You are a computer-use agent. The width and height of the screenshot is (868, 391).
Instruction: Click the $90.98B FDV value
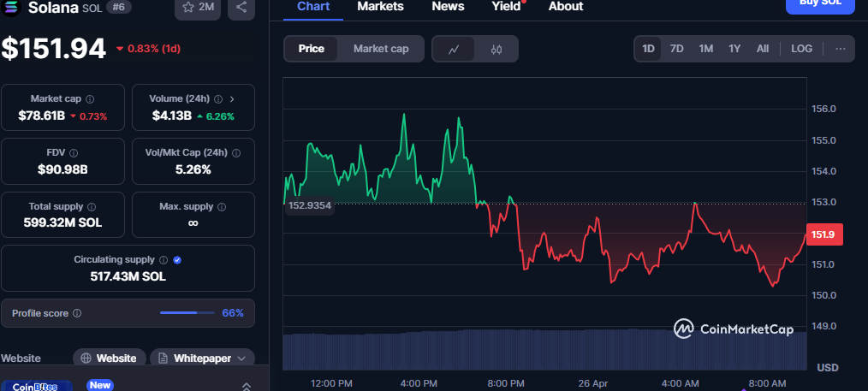(x=62, y=169)
